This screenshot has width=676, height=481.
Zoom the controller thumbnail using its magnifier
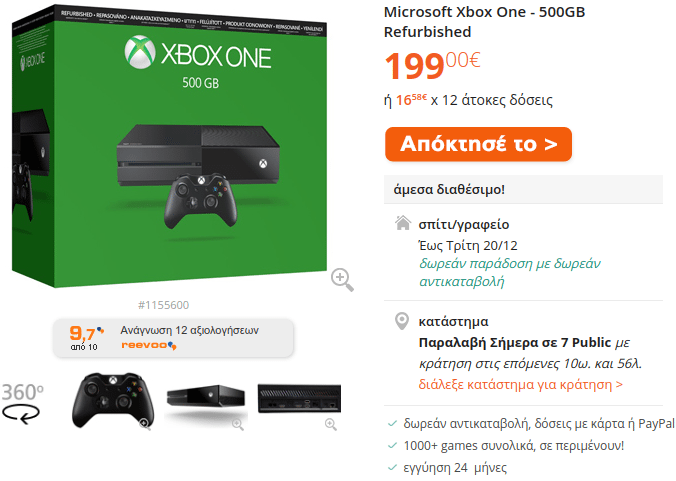click(x=145, y=424)
